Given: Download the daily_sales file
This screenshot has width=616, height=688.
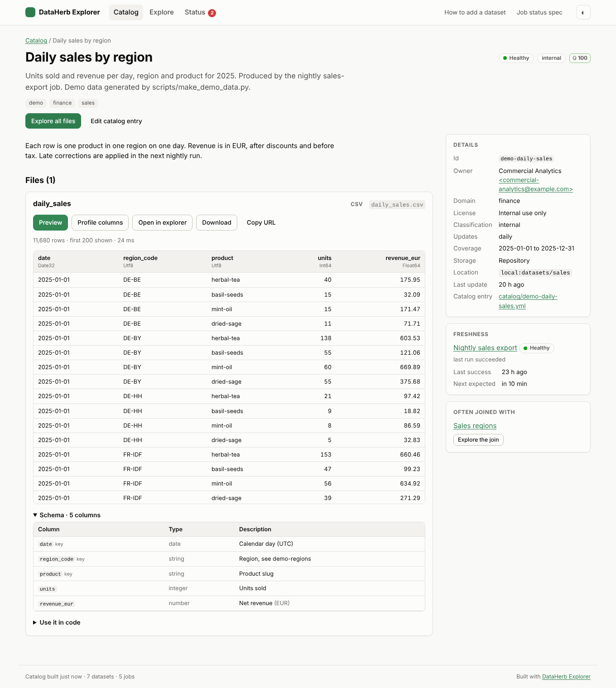Looking at the screenshot, I should coord(217,222).
